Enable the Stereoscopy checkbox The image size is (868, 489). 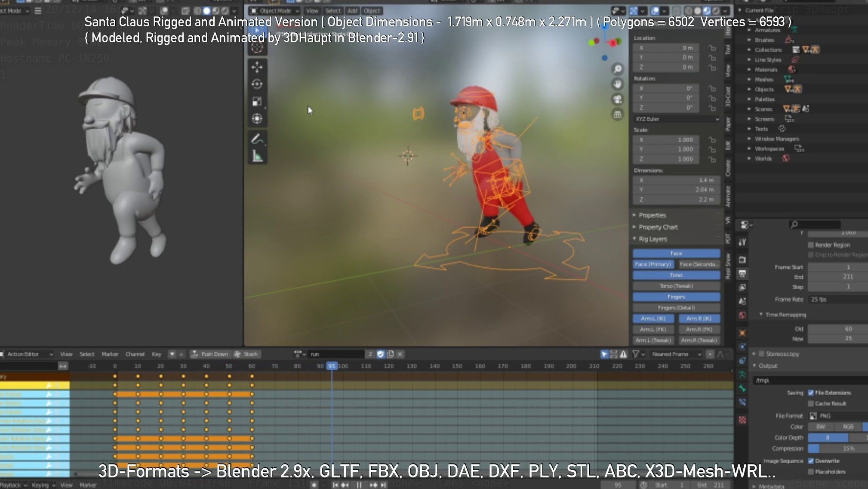click(x=761, y=354)
